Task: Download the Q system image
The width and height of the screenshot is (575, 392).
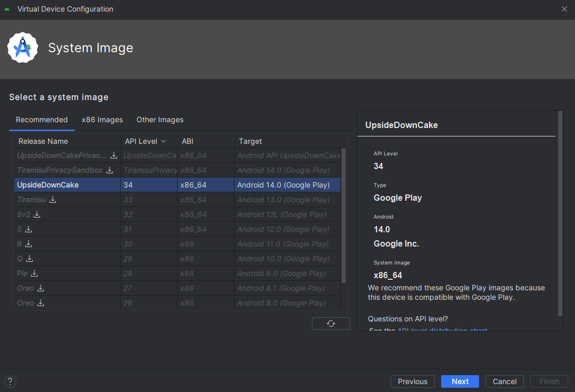Action: pyautogui.click(x=30, y=259)
